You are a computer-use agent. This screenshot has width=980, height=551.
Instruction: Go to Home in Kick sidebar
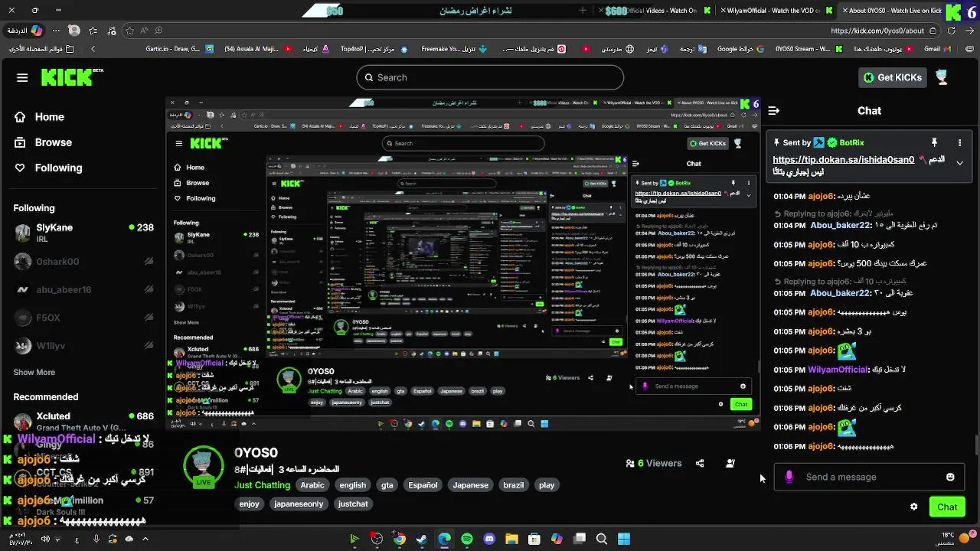(x=39, y=117)
